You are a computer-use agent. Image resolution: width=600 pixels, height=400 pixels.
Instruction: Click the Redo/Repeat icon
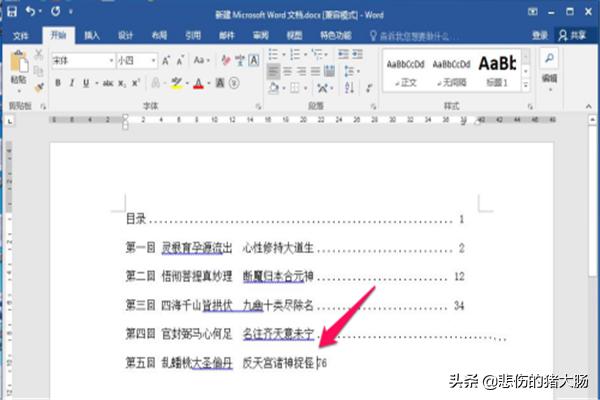tap(55, 11)
